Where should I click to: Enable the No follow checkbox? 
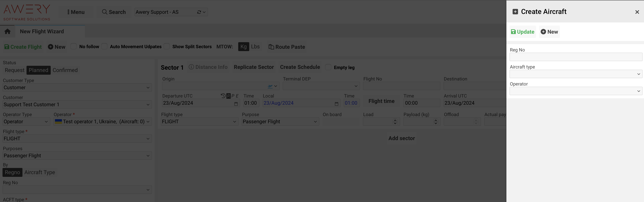point(74,46)
